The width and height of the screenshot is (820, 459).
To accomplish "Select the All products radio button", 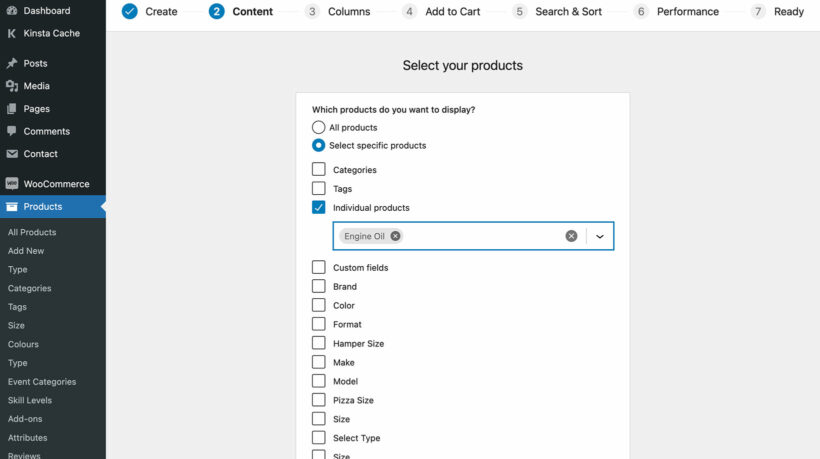I will pos(318,127).
